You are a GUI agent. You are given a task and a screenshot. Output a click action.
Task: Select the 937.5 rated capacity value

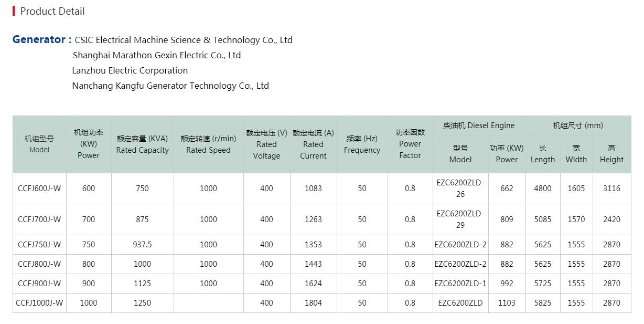[142, 245]
